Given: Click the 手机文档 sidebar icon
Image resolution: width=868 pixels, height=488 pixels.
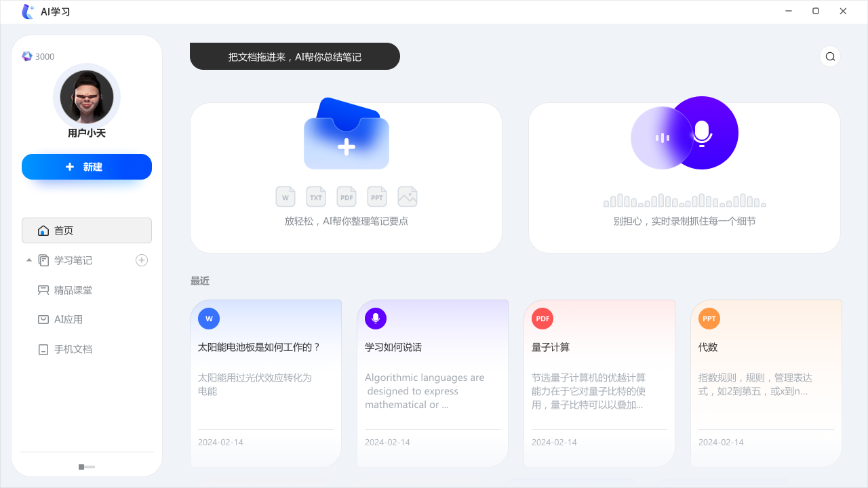Looking at the screenshot, I should tap(43, 349).
